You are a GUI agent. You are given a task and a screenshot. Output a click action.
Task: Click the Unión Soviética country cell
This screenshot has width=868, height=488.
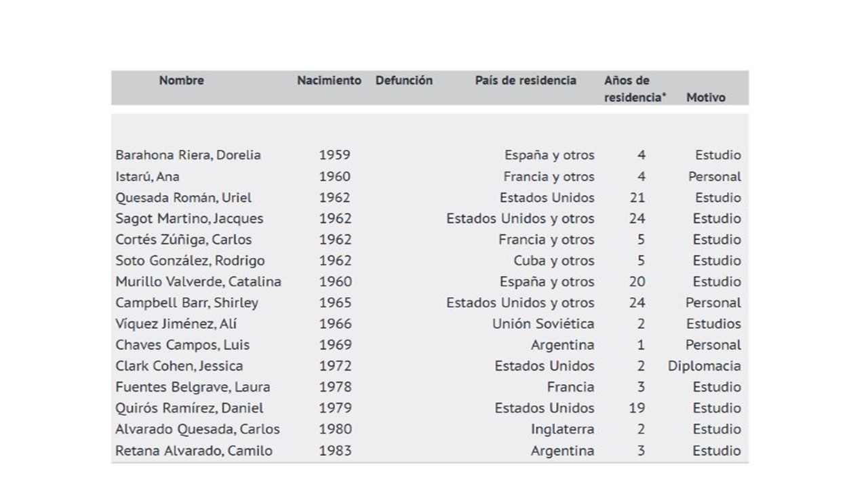pyautogui.click(x=543, y=323)
